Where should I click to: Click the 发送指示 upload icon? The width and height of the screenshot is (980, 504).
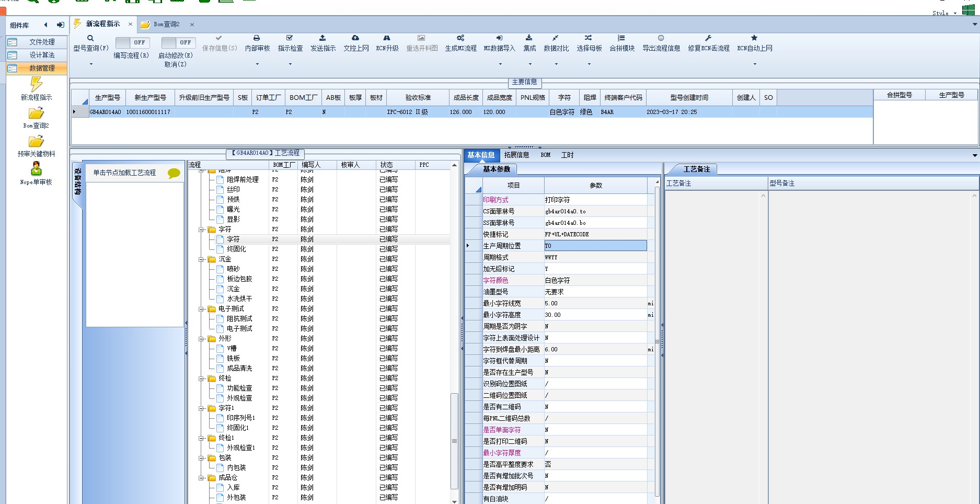[x=322, y=38]
